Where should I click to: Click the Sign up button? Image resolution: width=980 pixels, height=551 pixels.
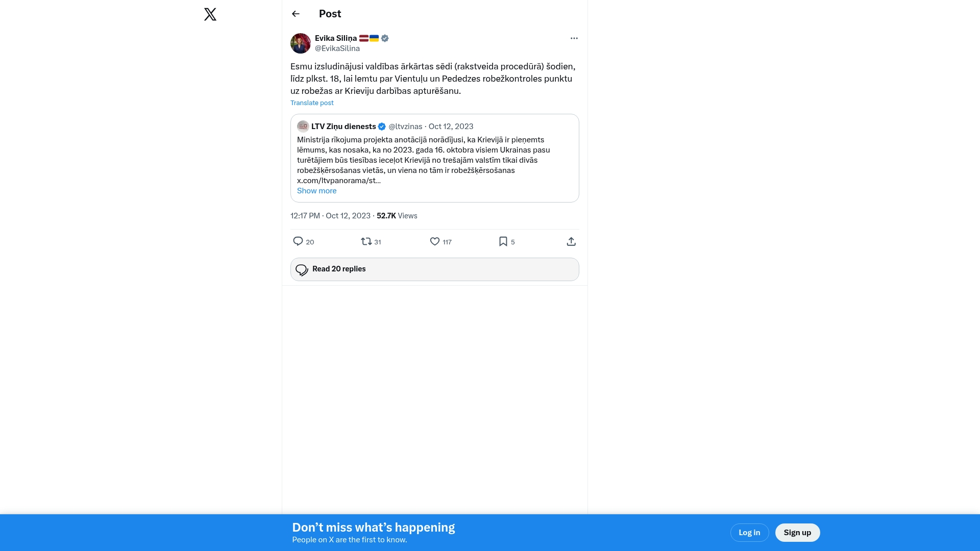797,533
